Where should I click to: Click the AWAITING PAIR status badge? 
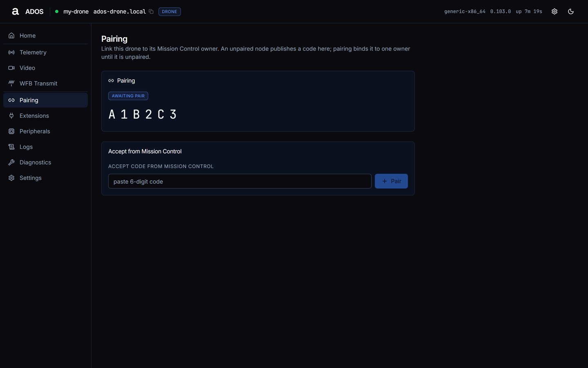click(x=128, y=96)
